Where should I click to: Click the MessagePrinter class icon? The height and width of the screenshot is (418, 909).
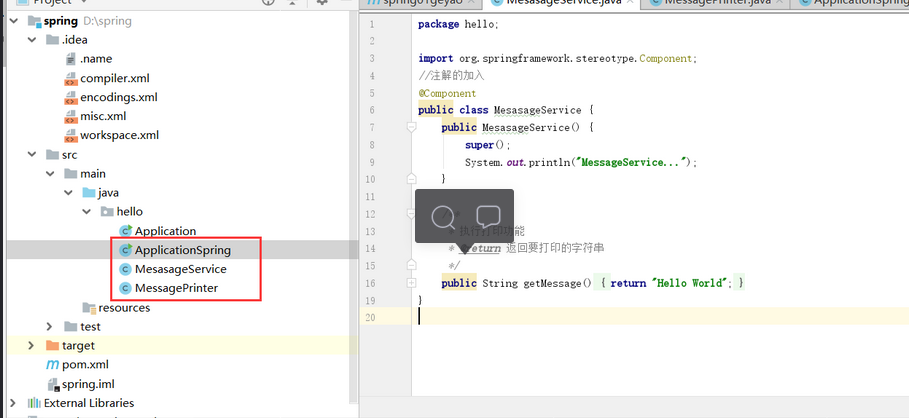coord(125,288)
